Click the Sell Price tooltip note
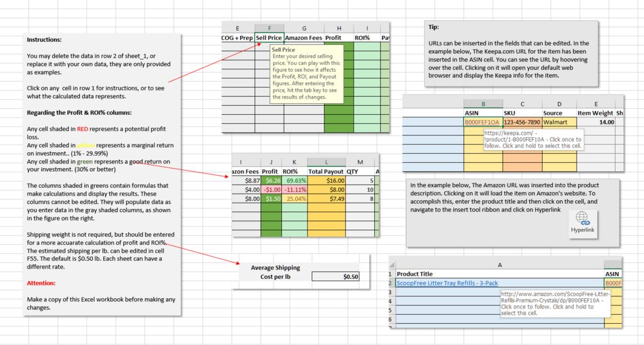Viewport: 644px width, 345px height. click(307, 74)
